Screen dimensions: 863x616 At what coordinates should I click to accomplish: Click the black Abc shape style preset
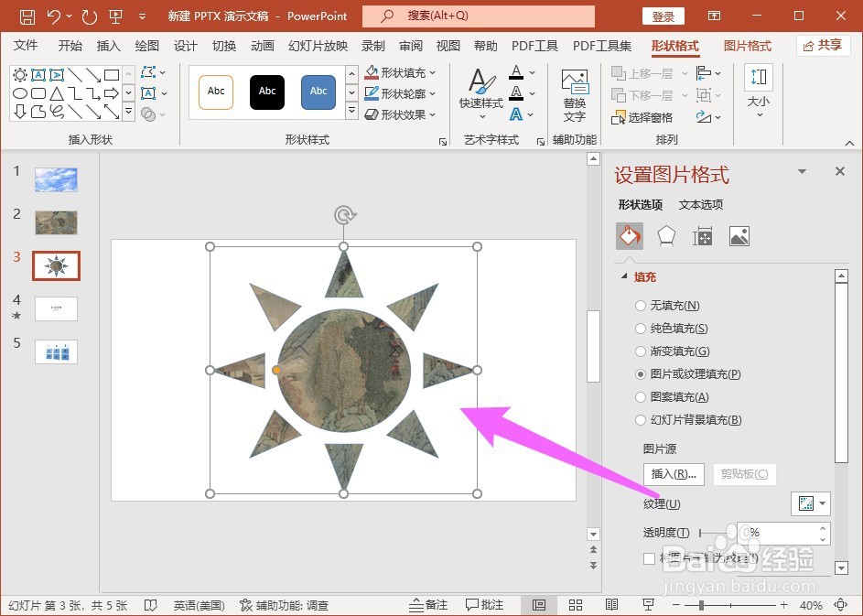coord(267,92)
